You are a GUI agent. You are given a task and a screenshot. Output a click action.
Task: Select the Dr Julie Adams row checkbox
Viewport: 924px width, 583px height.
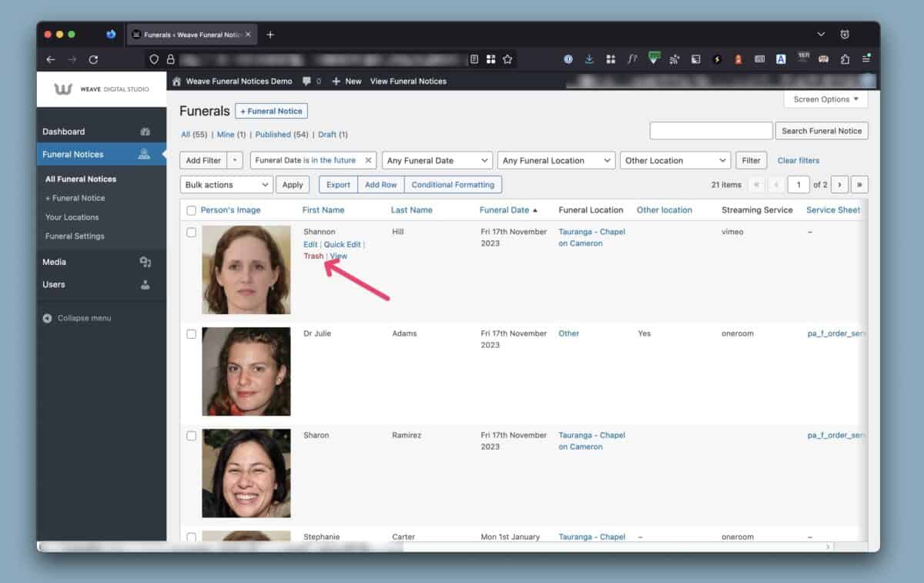(191, 334)
